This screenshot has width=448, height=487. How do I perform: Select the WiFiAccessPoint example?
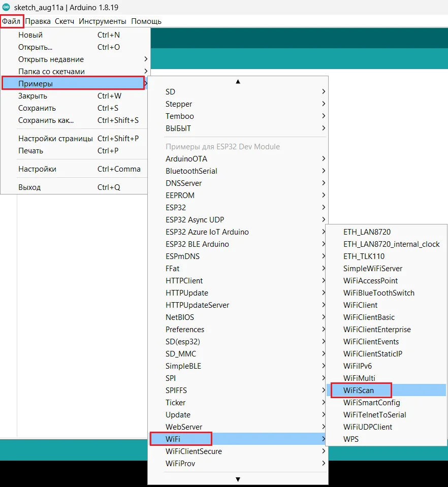tap(370, 281)
